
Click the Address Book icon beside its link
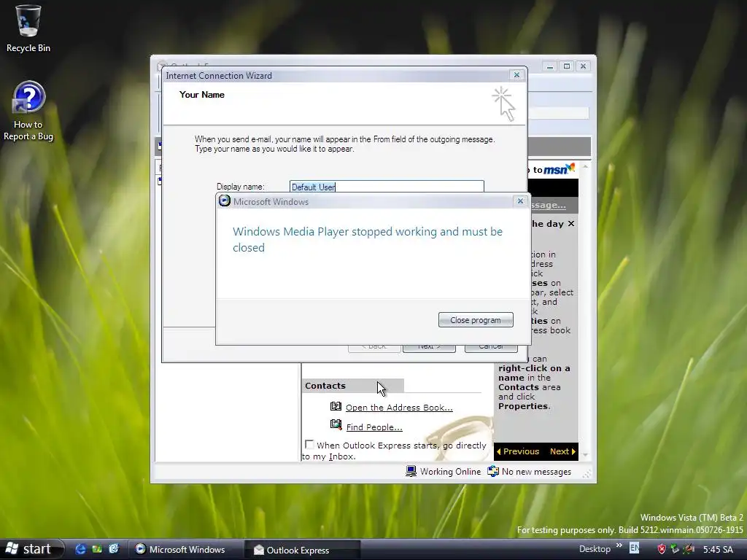click(336, 406)
